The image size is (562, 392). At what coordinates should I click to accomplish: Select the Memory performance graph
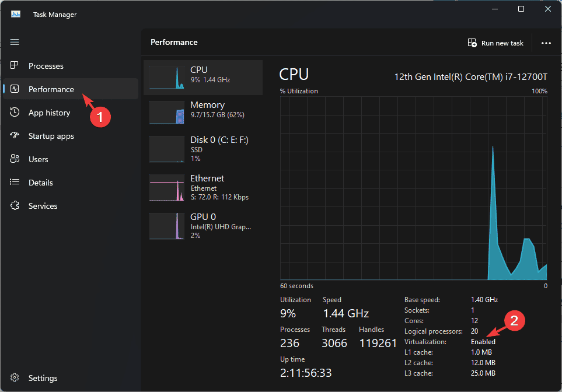coord(167,112)
